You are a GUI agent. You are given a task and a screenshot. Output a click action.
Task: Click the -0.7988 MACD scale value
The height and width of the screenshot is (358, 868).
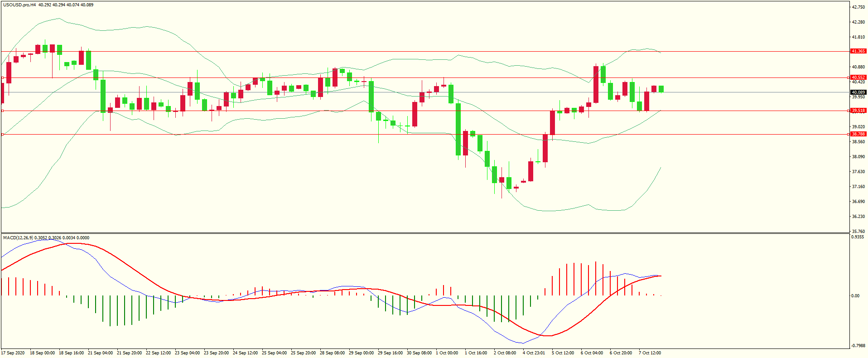pyautogui.click(x=858, y=346)
